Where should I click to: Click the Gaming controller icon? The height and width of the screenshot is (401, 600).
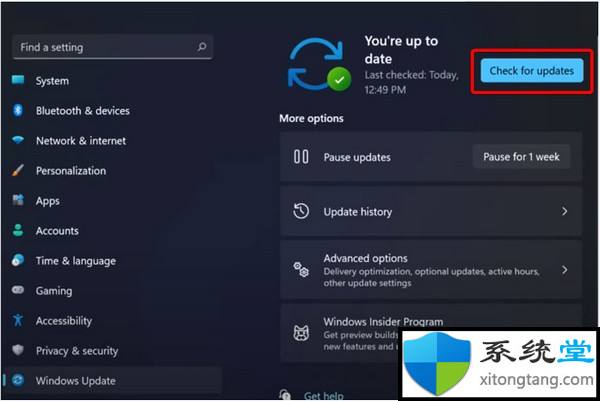click(x=18, y=290)
